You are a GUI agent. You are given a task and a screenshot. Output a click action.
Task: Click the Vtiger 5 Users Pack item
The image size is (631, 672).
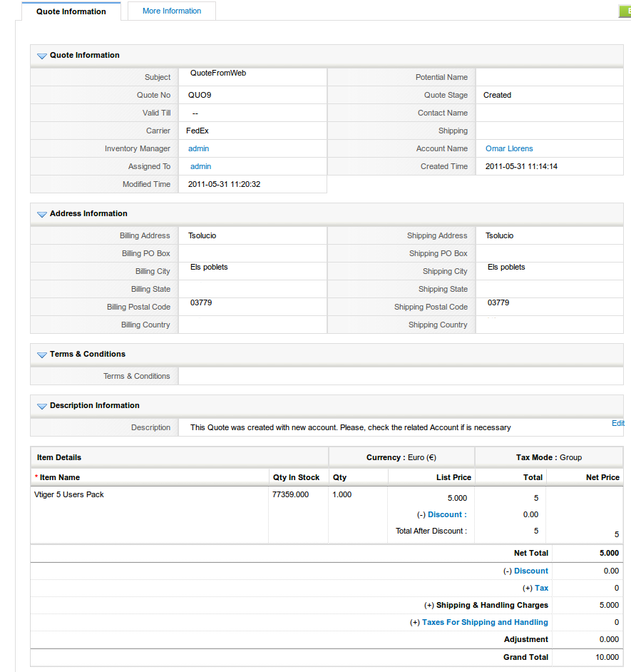click(x=69, y=494)
